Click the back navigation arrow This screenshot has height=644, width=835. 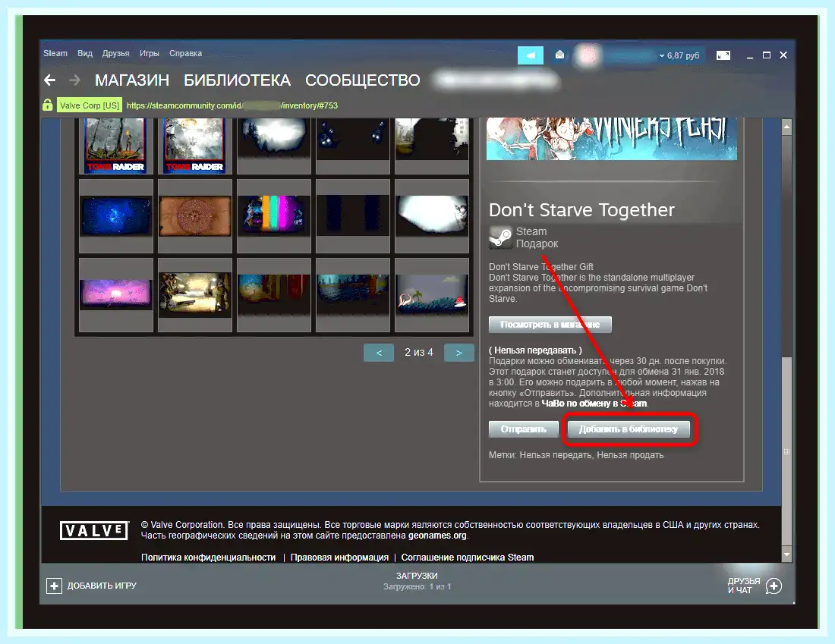49,80
